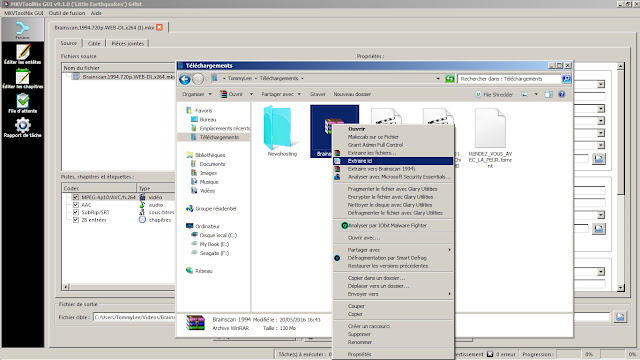Toggle 28 entrées chapters checkbox

pyautogui.click(x=76, y=220)
